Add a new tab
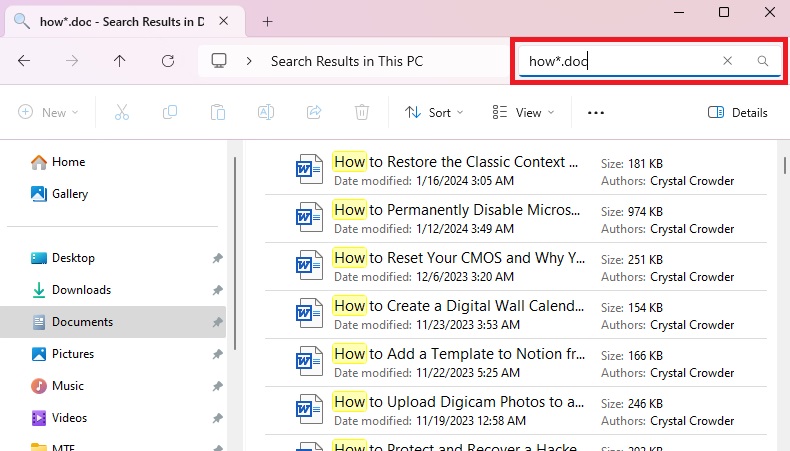Screen dimensions: 790x451 (x=268, y=22)
